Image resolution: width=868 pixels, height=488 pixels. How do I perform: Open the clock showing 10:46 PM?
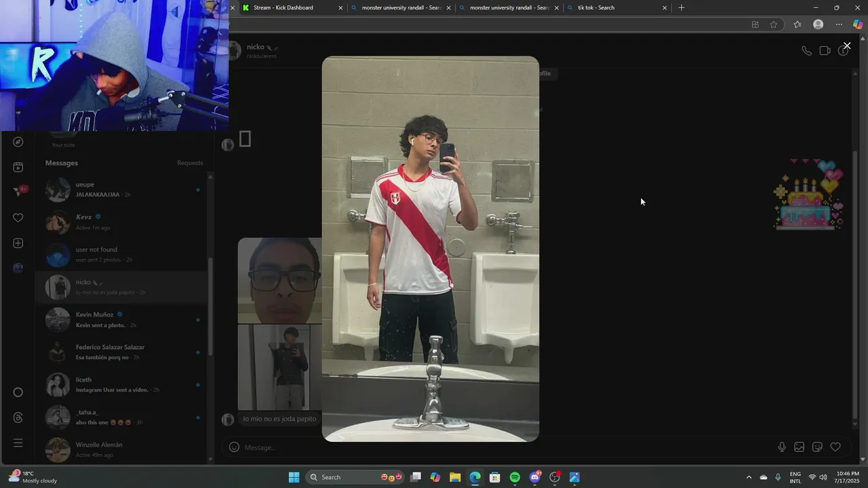pyautogui.click(x=848, y=477)
